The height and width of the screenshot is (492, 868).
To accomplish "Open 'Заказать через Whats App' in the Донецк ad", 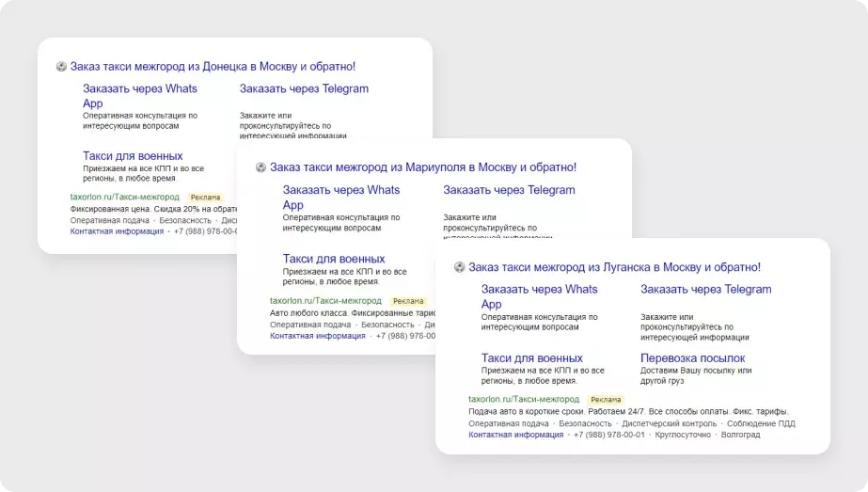I will click(140, 96).
